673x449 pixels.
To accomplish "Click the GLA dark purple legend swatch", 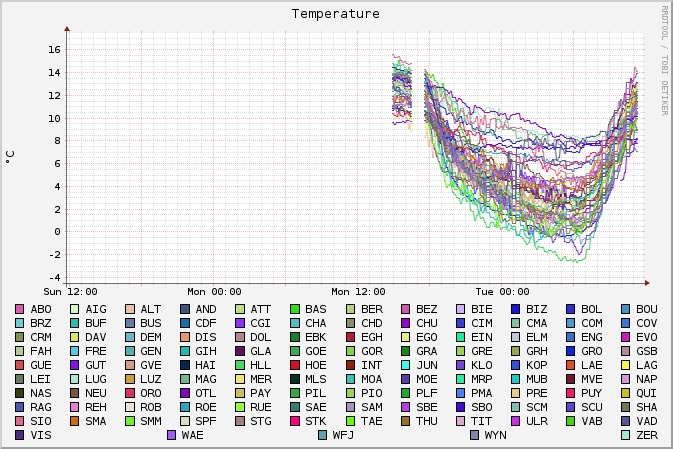I will click(240, 351).
